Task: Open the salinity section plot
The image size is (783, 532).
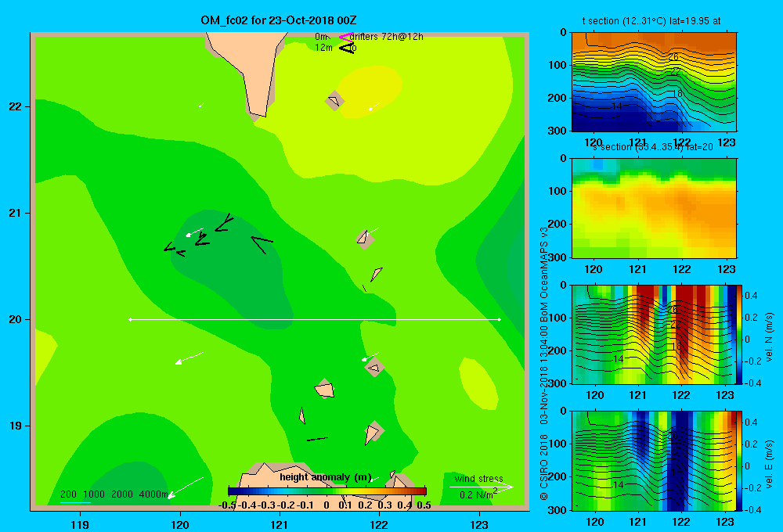Action: pos(654,208)
